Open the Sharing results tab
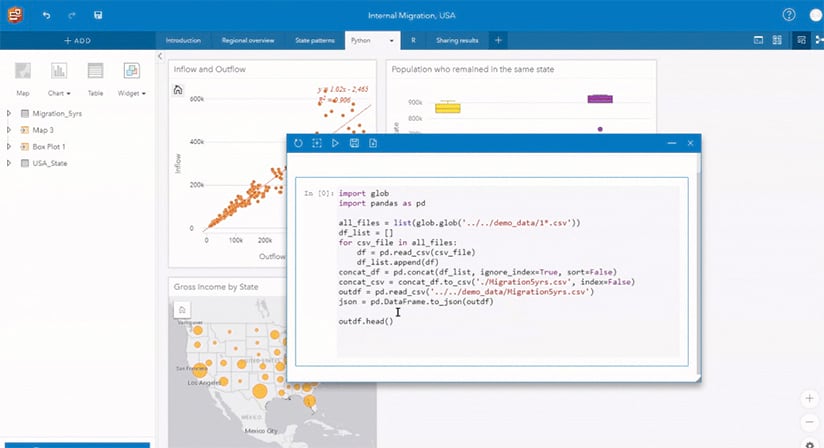Image resolution: width=824 pixels, height=448 pixels. coord(457,40)
